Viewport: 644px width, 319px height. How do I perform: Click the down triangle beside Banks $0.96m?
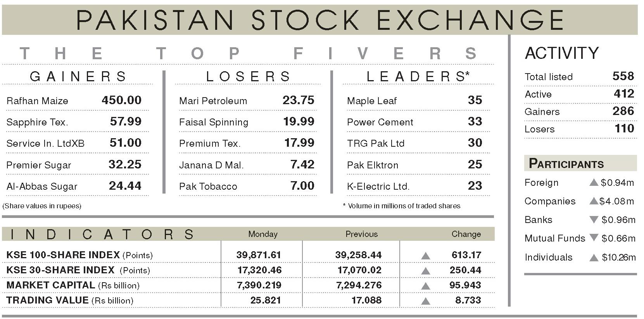594,220
